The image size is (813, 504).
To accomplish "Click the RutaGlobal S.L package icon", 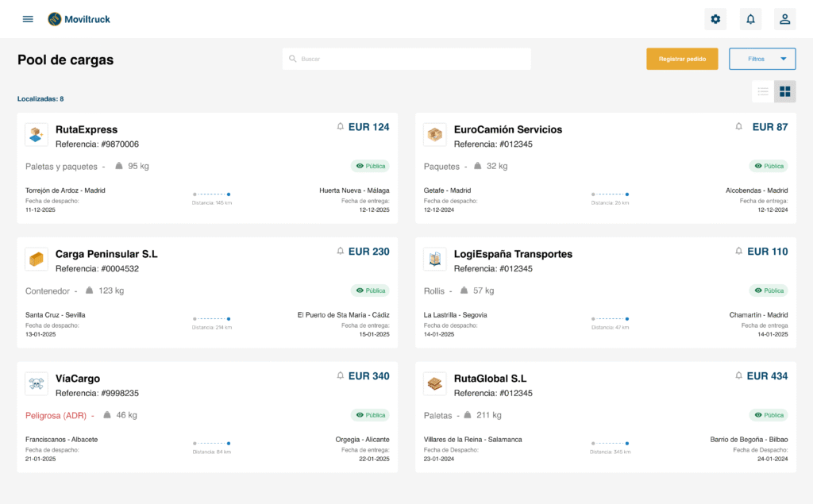I will click(x=435, y=383).
